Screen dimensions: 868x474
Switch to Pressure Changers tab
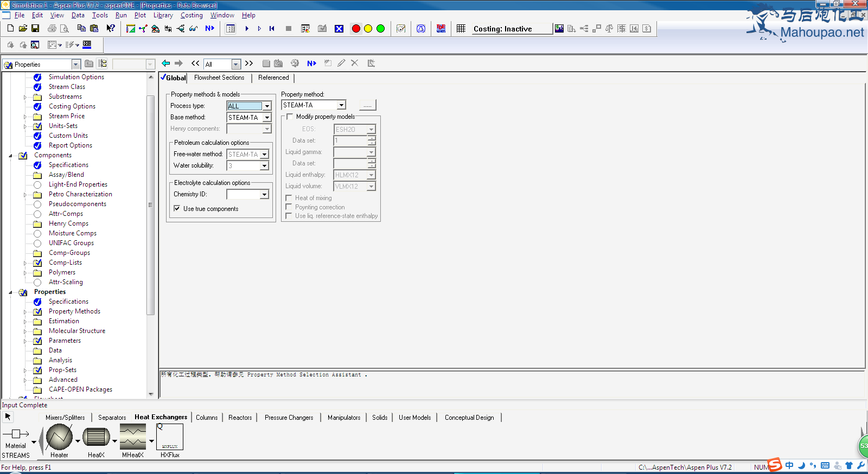click(x=289, y=418)
